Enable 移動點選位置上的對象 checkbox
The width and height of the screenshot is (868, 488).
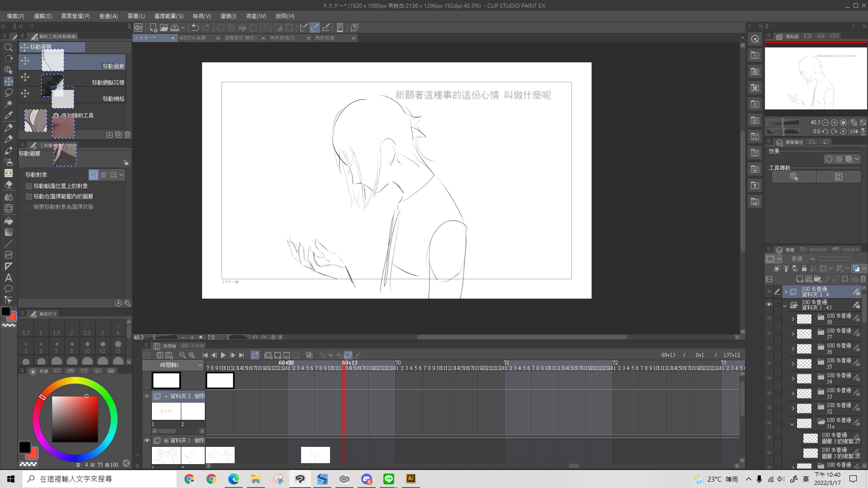(x=29, y=186)
